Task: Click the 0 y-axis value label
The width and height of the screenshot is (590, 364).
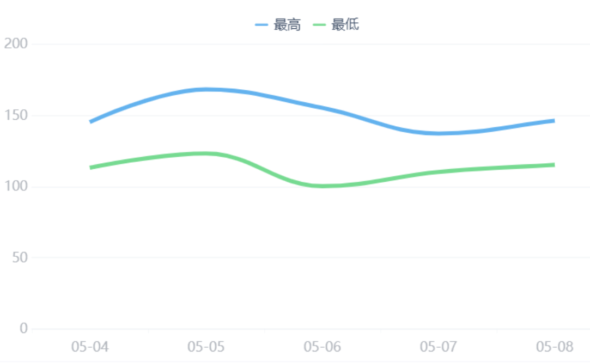Action: [x=23, y=329]
